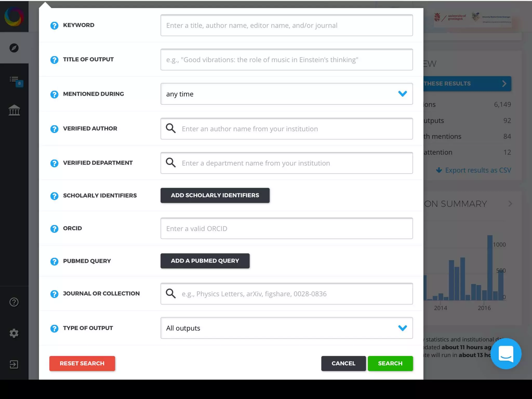Expand the Attention Summary chevron arrow
Screen dimensions: 532x399
click(x=510, y=204)
